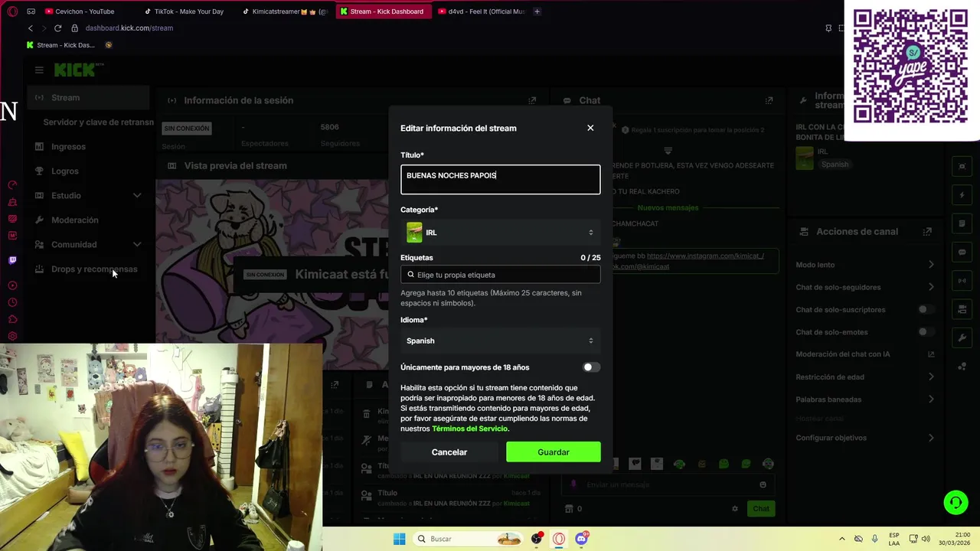Image resolution: width=980 pixels, height=551 pixels.
Task: Toggle Chat de solo-suscriptores switch
Action: coord(926,310)
